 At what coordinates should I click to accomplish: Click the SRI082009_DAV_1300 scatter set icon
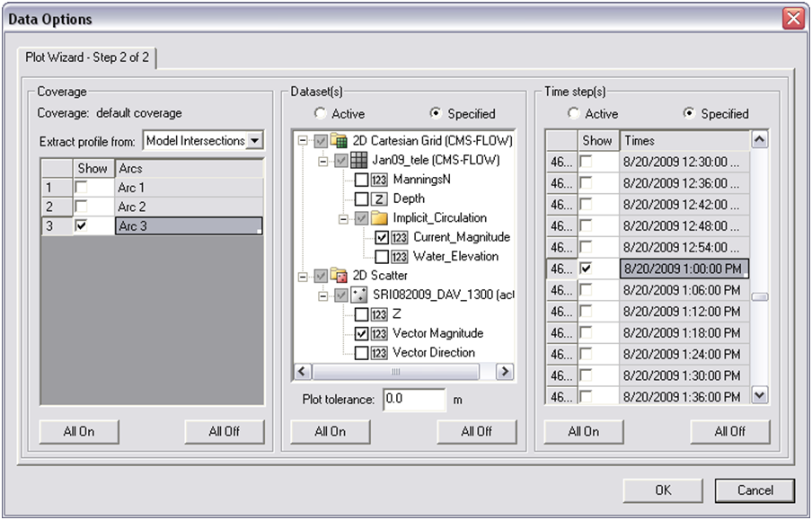(359, 295)
